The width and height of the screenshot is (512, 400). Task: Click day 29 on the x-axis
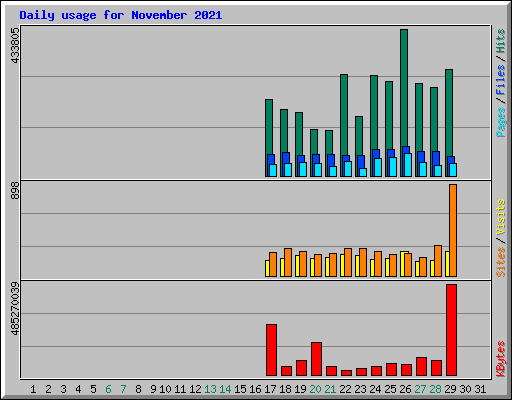(x=450, y=389)
